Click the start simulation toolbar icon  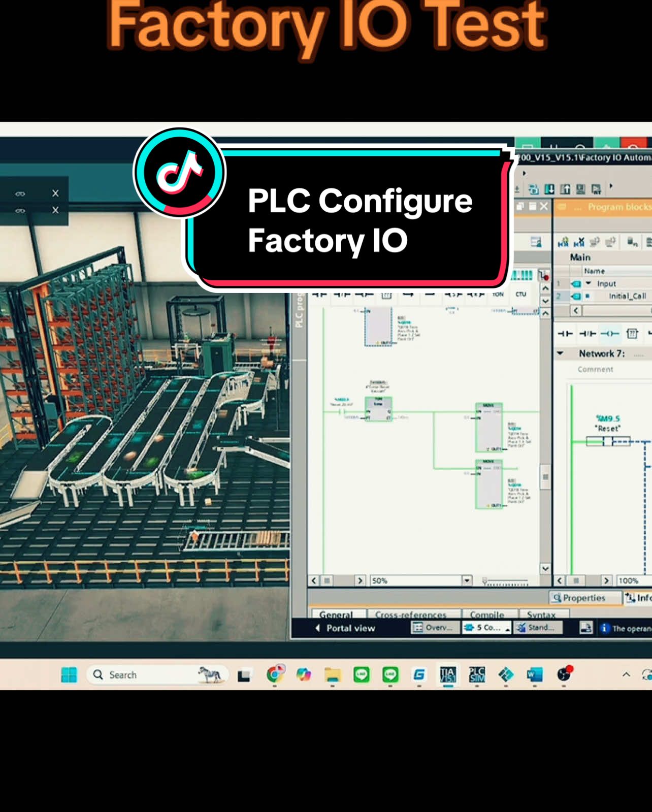pyautogui.click(x=581, y=189)
